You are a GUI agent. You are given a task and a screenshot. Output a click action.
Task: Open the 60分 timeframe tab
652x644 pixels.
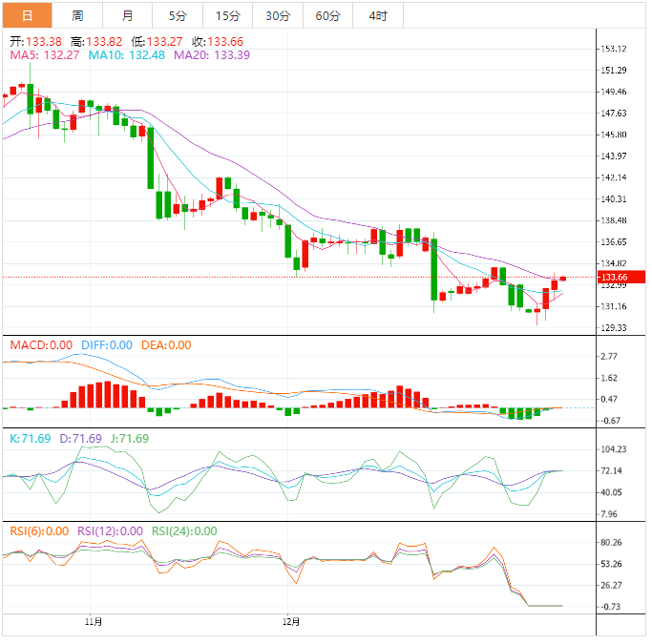coord(328,15)
